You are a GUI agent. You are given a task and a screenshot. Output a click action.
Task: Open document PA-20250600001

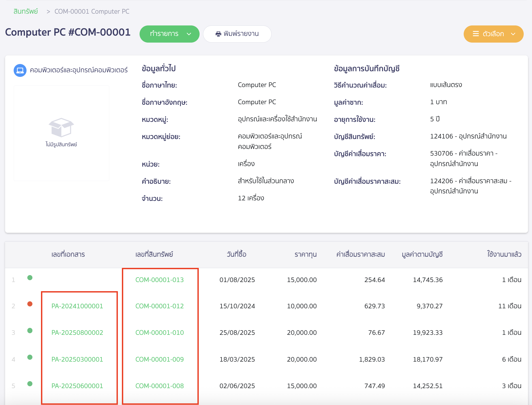click(77, 386)
